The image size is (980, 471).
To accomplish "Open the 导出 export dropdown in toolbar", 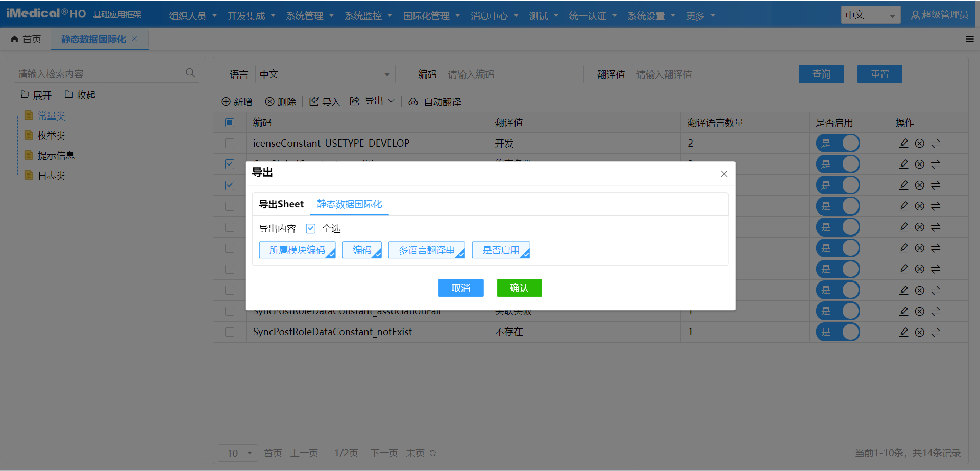I will (x=372, y=101).
